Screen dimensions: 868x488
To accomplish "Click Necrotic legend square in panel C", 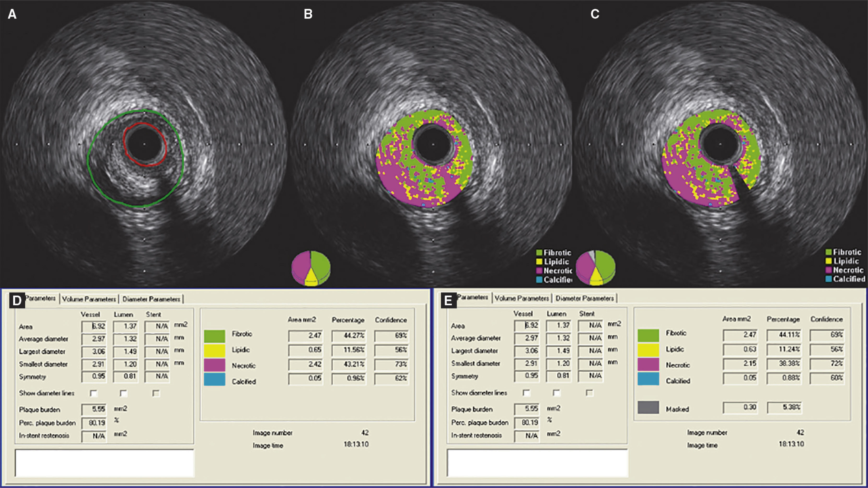I will [828, 270].
